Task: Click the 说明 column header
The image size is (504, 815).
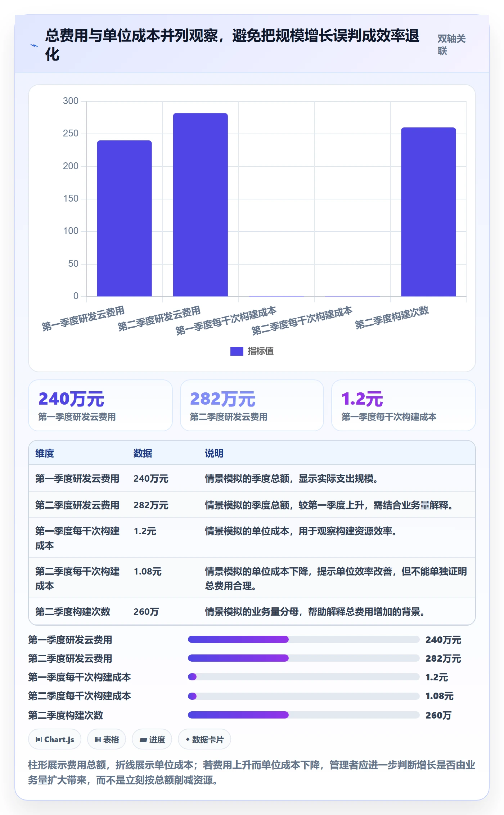Action: click(x=214, y=453)
